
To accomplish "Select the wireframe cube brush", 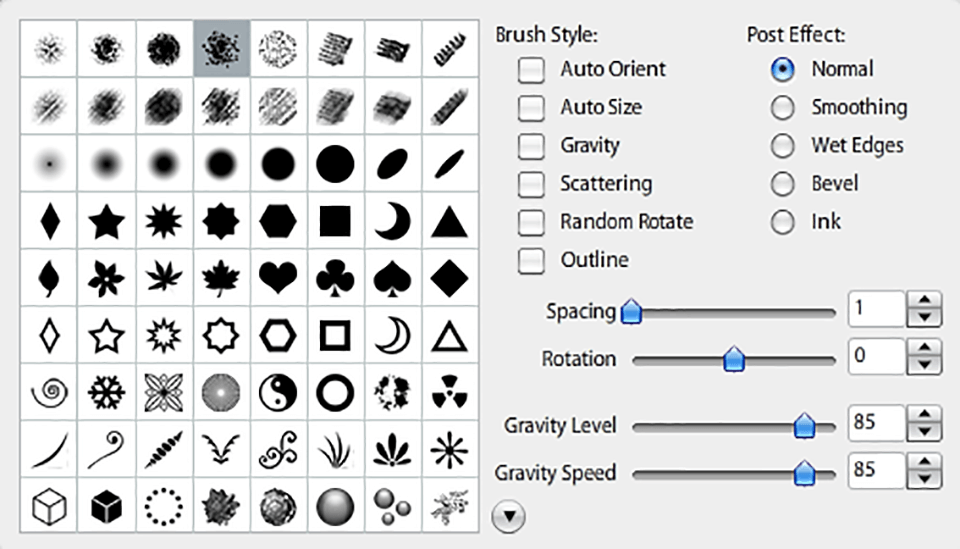I will (49, 507).
